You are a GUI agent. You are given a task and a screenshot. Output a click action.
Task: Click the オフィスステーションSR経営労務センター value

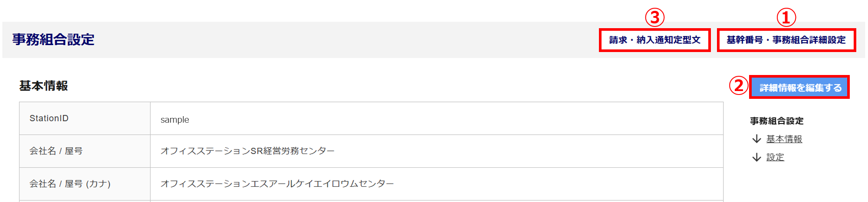click(x=247, y=151)
